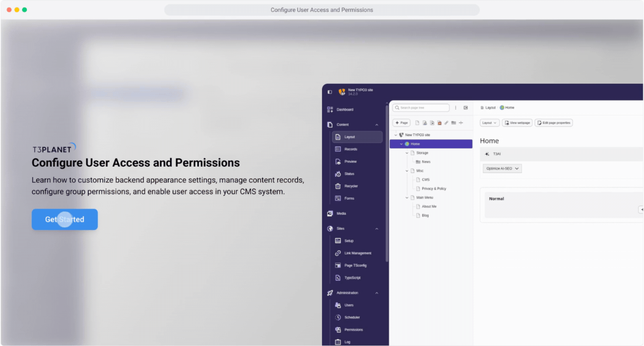Collapse the Content module group
The image size is (644, 346).
pyautogui.click(x=377, y=125)
